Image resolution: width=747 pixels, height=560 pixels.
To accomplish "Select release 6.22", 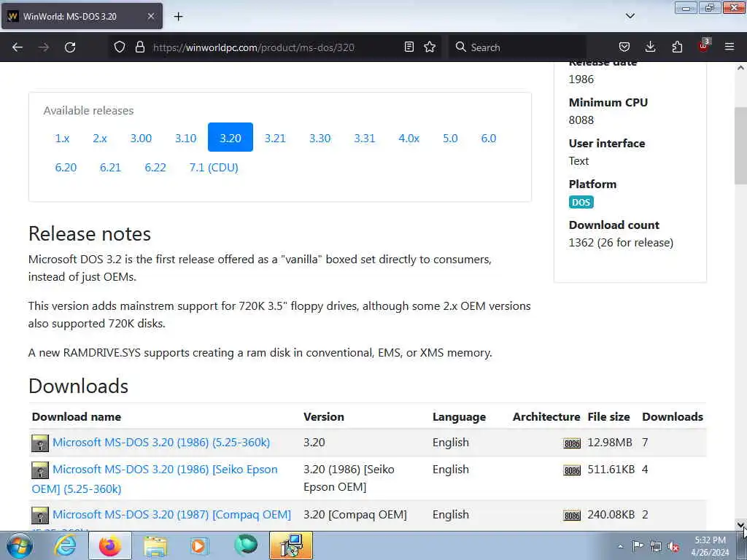I will coord(155,168).
